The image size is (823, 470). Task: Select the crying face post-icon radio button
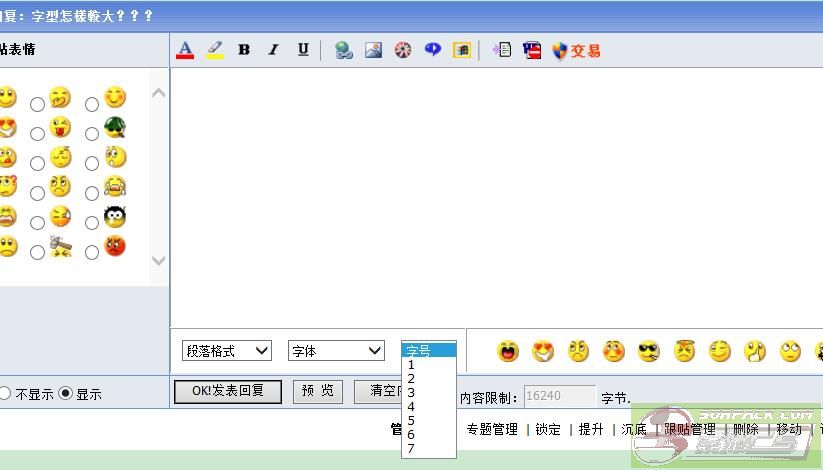(x=92, y=192)
